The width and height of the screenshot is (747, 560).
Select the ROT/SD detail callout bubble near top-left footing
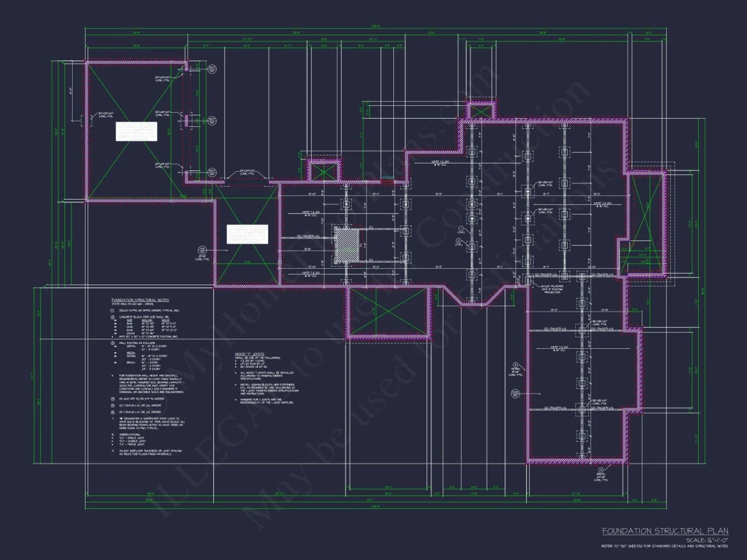point(212,69)
